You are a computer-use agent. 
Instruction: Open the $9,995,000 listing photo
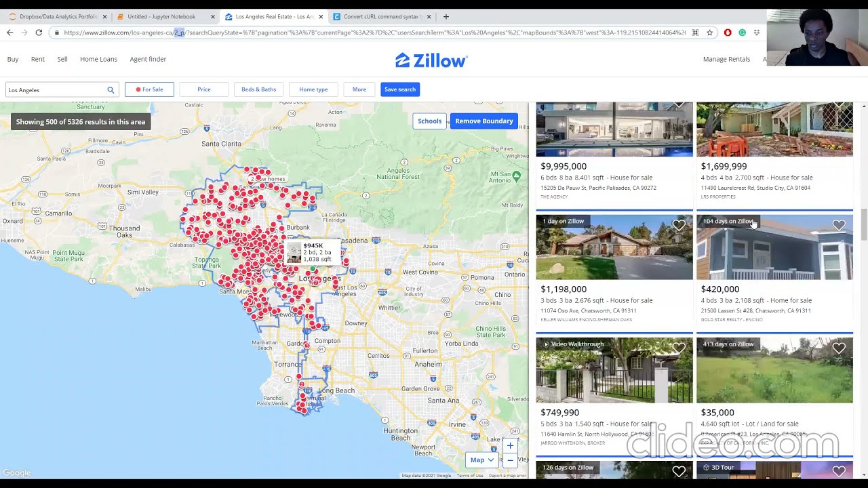(x=614, y=129)
